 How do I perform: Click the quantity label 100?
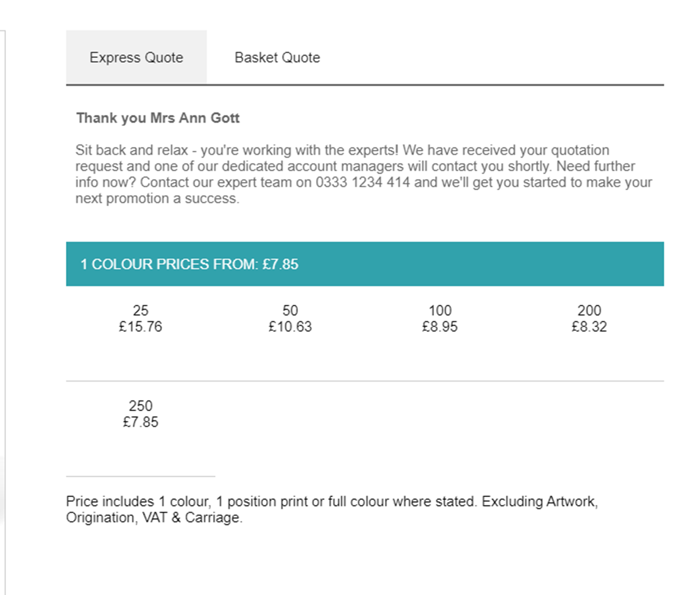pos(440,310)
